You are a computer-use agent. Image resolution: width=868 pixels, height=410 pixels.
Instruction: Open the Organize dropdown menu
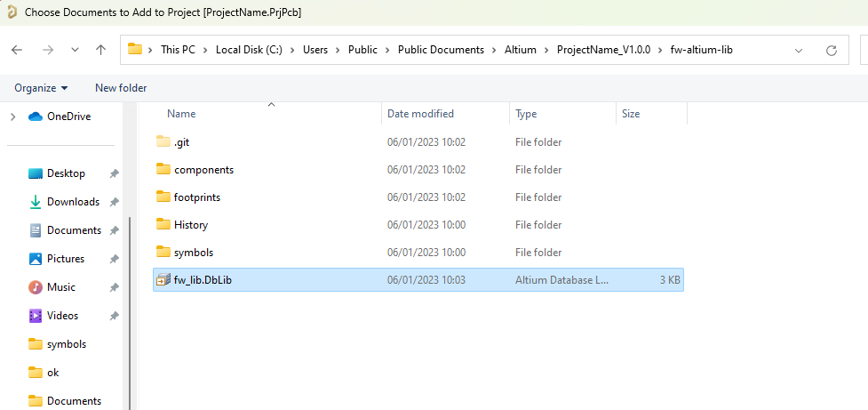pyautogui.click(x=41, y=87)
